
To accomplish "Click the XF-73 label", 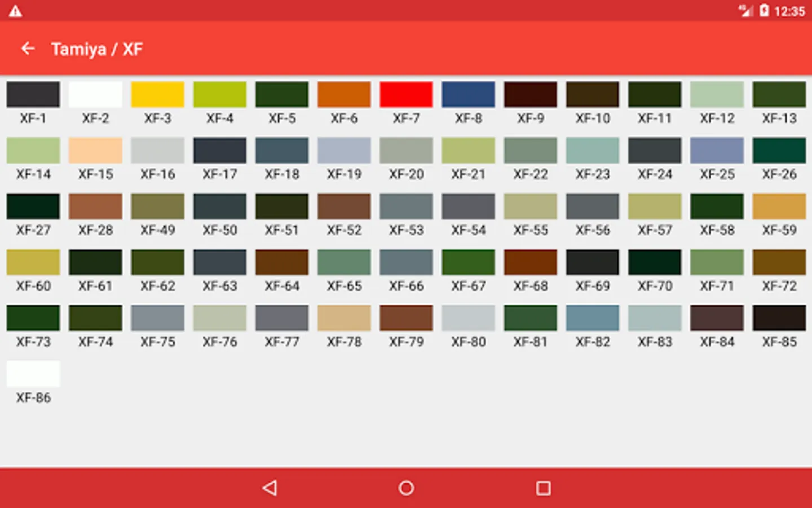I will (x=33, y=342).
